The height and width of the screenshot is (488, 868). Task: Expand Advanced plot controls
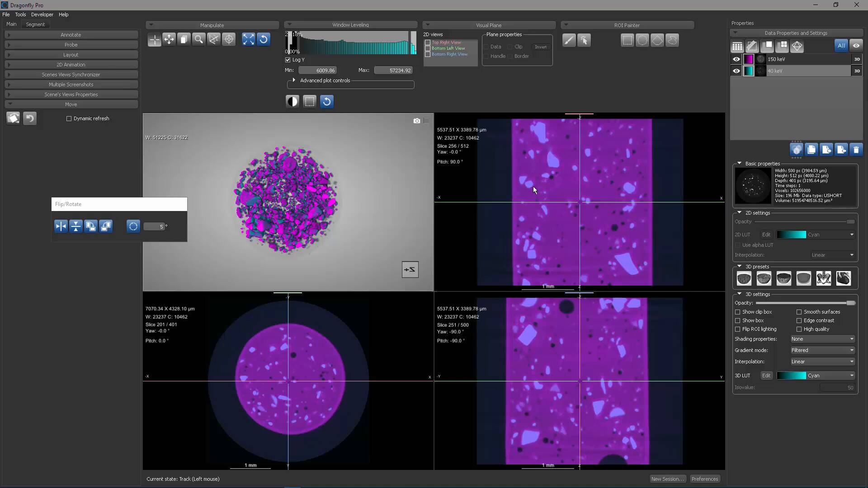(294, 80)
